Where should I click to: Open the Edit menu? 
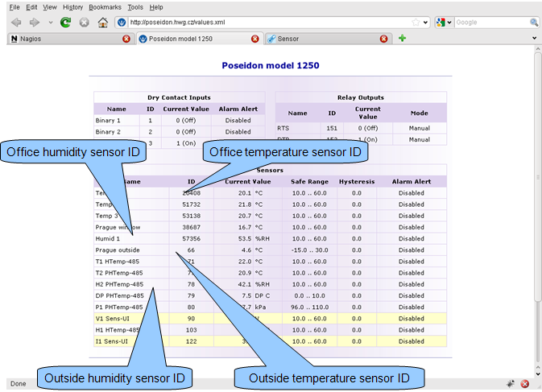[x=31, y=7]
